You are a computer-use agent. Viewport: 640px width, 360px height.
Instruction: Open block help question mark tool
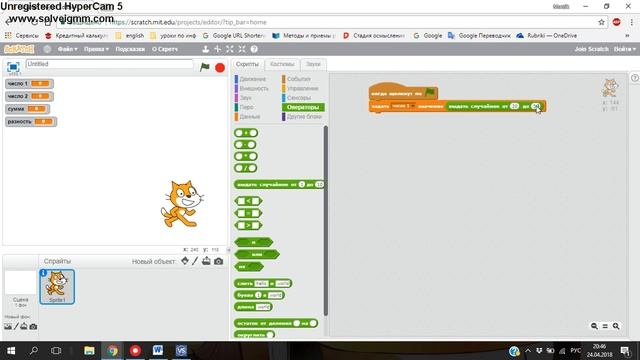(254, 49)
